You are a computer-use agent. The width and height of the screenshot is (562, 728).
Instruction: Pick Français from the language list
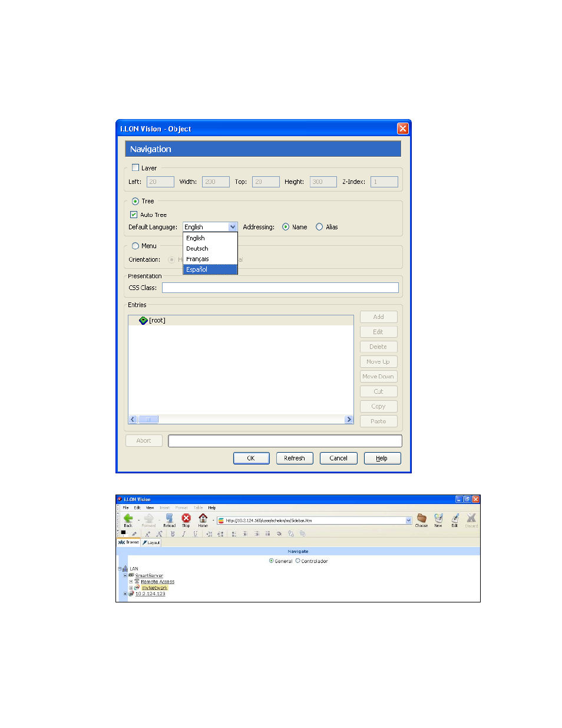tap(210, 259)
